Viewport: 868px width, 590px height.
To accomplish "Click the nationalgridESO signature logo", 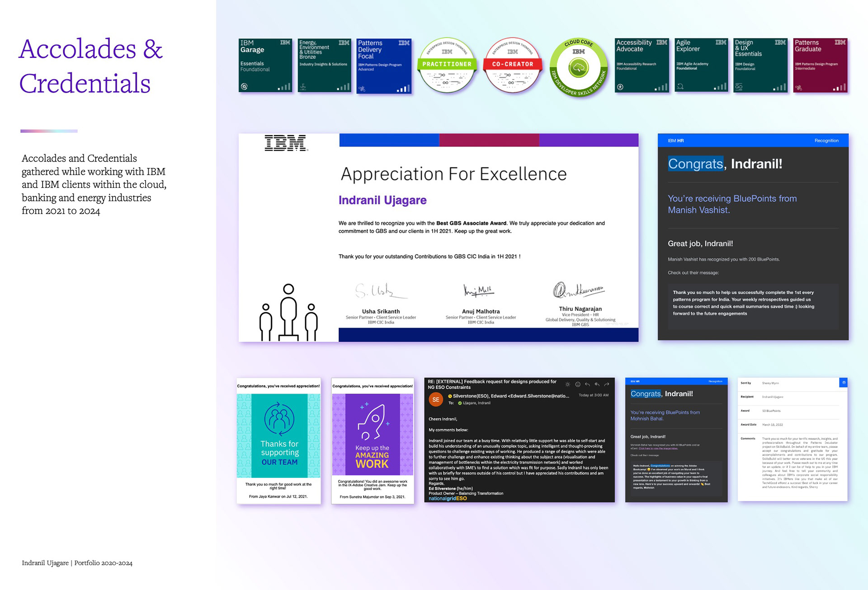I will pos(448,498).
